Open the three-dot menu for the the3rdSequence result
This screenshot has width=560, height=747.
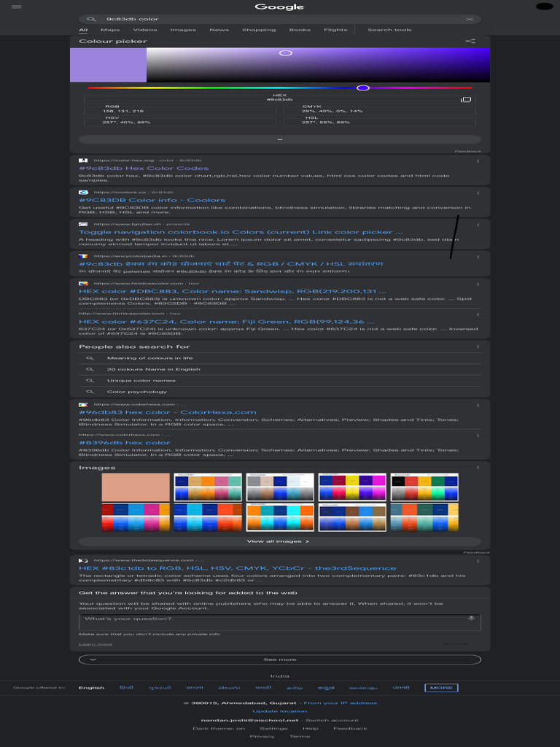coord(478,561)
